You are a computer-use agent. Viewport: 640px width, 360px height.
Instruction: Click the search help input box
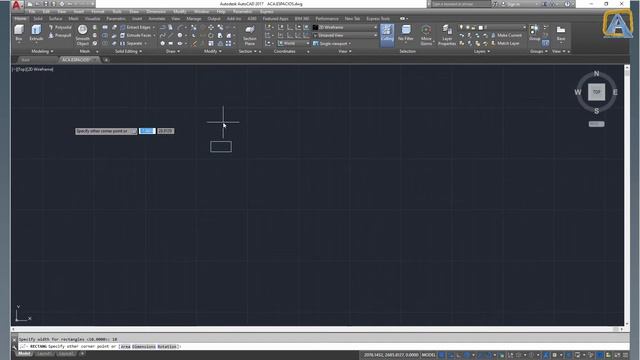pos(461,4)
